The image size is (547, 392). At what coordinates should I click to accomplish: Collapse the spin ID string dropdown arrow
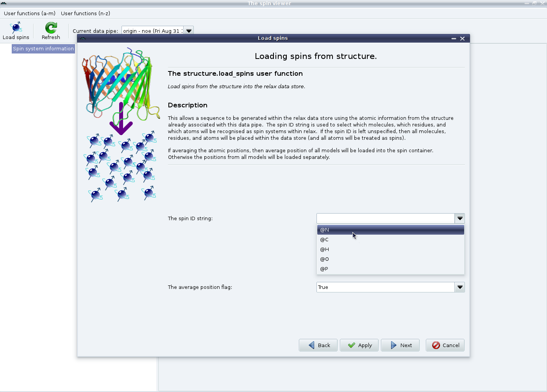(x=460, y=219)
